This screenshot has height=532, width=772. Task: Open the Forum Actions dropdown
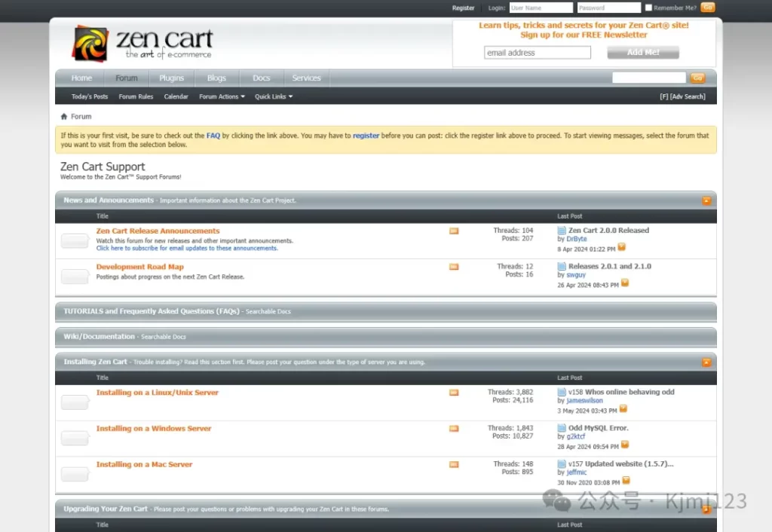coord(222,96)
